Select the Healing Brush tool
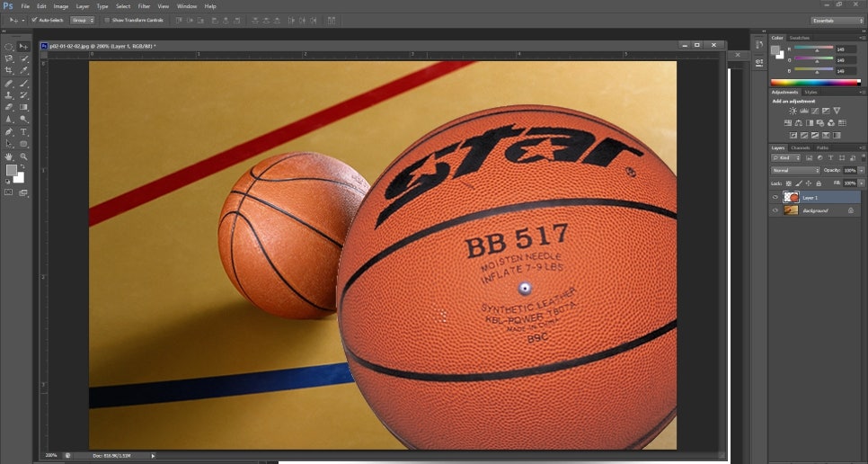868x464 pixels. 9,84
